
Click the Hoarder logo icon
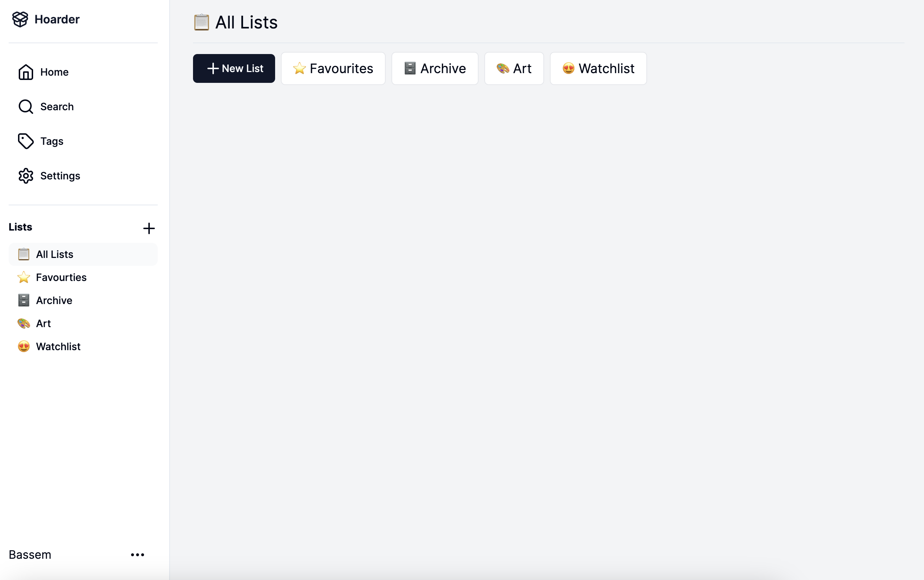pyautogui.click(x=20, y=19)
